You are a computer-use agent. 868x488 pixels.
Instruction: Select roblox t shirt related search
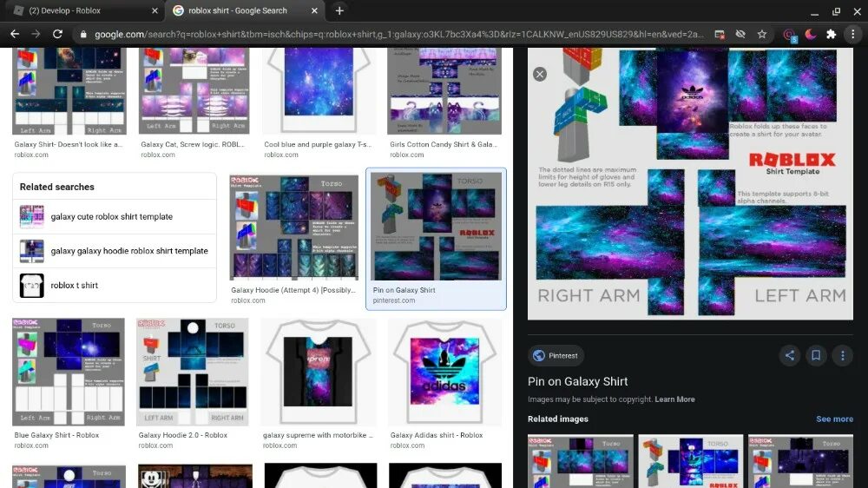coord(115,286)
